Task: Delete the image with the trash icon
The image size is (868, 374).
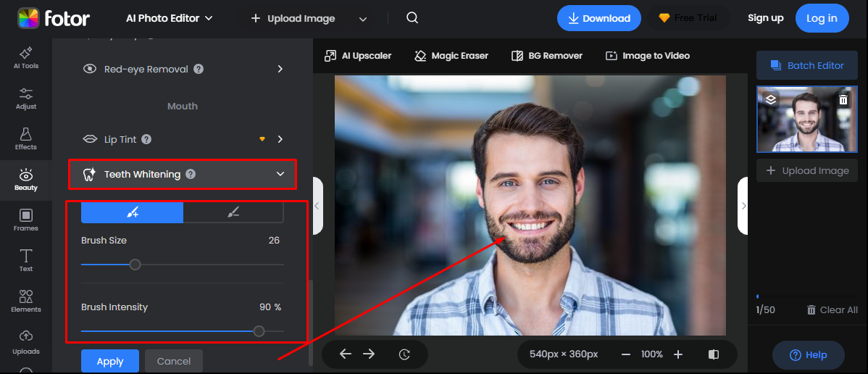Action: pos(843,100)
